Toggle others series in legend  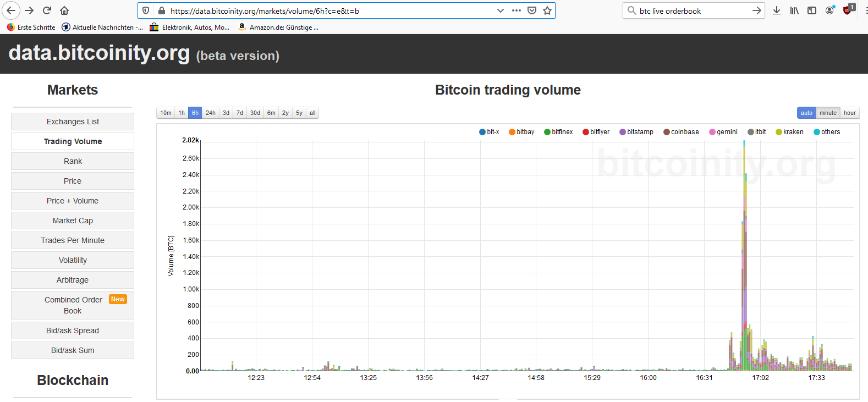[827, 132]
